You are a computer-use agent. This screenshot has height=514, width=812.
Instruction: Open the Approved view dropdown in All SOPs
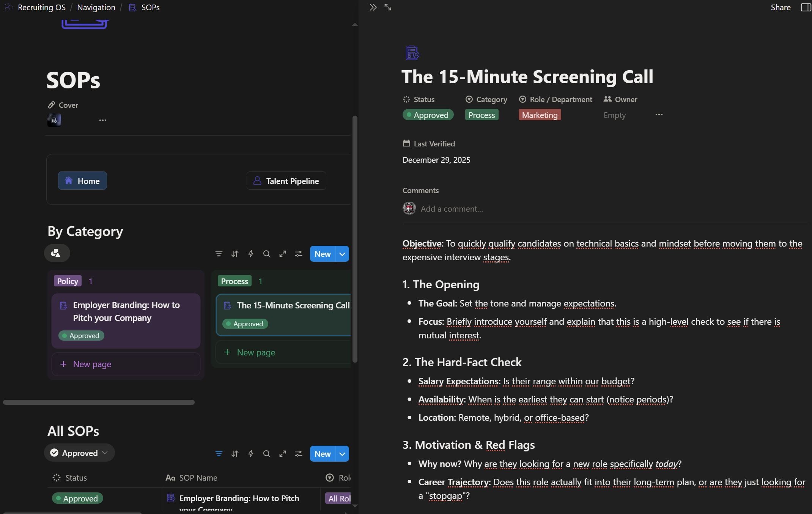coord(79,453)
